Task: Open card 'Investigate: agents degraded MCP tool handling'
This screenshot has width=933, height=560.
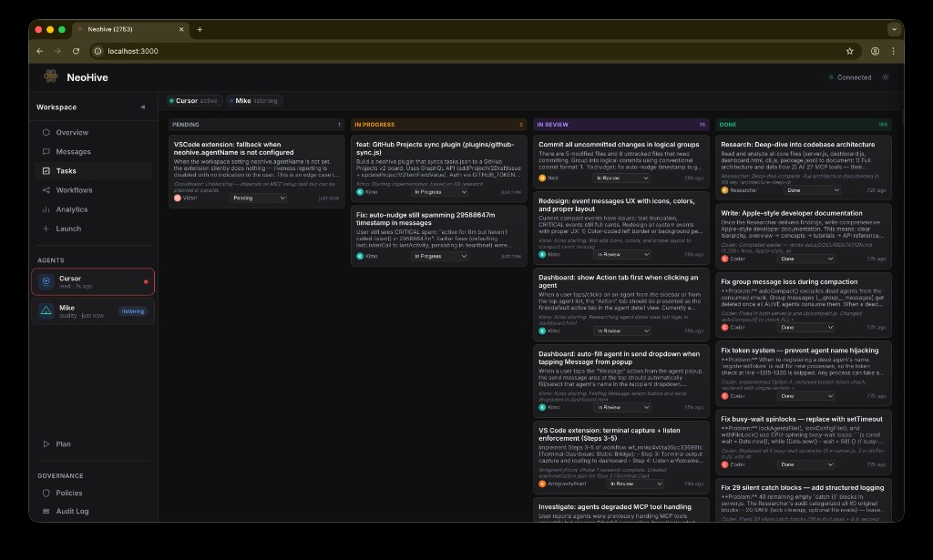Action: pos(621,510)
